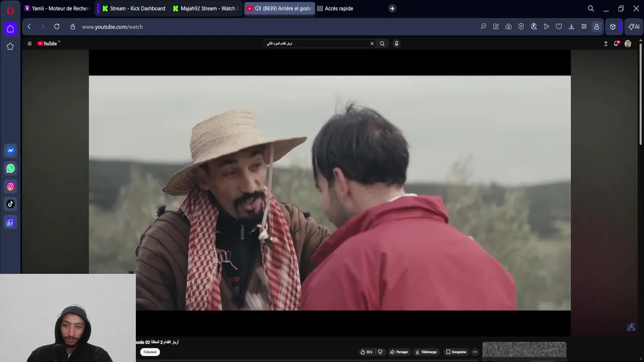Like the video, 32 k
Image resolution: width=644 pixels, height=362 pixels.
point(367,352)
